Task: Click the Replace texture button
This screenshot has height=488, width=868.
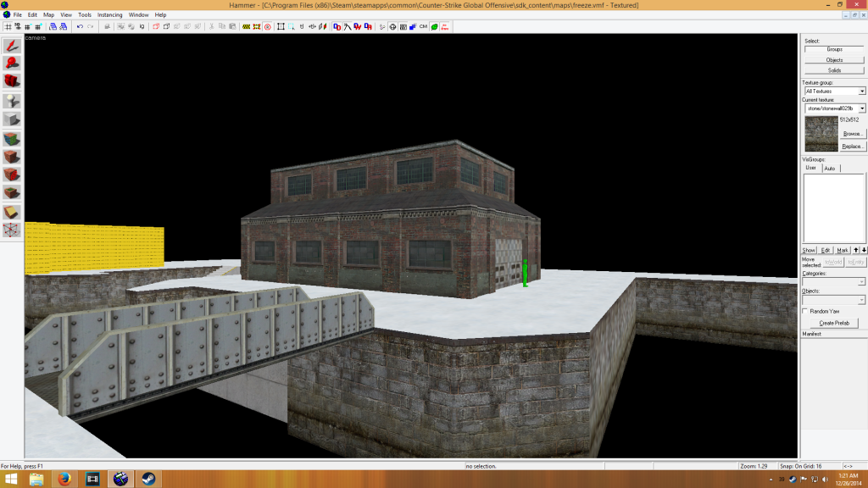Action: (x=852, y=147)
